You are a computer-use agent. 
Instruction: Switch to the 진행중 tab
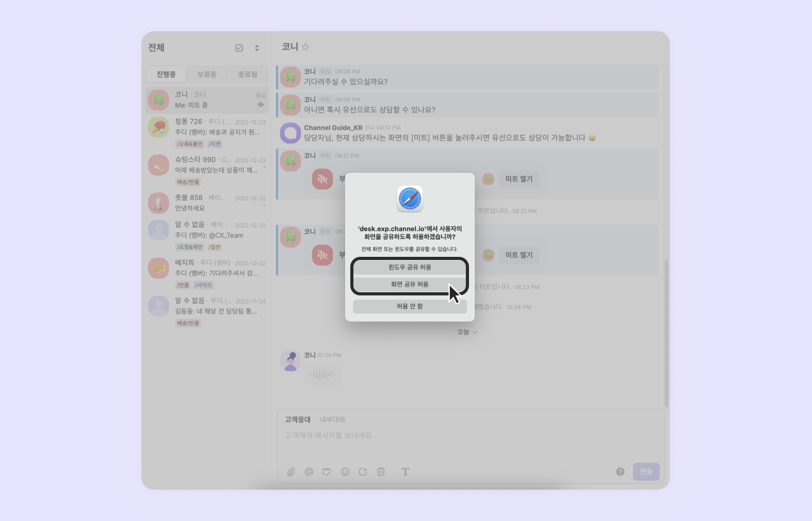tap(166, 75)
